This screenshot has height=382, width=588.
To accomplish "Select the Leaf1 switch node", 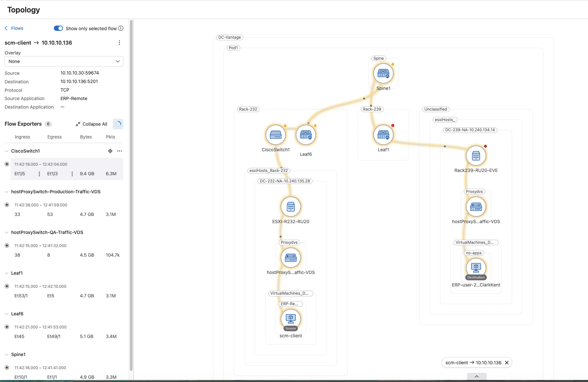I will click(383, 135).
